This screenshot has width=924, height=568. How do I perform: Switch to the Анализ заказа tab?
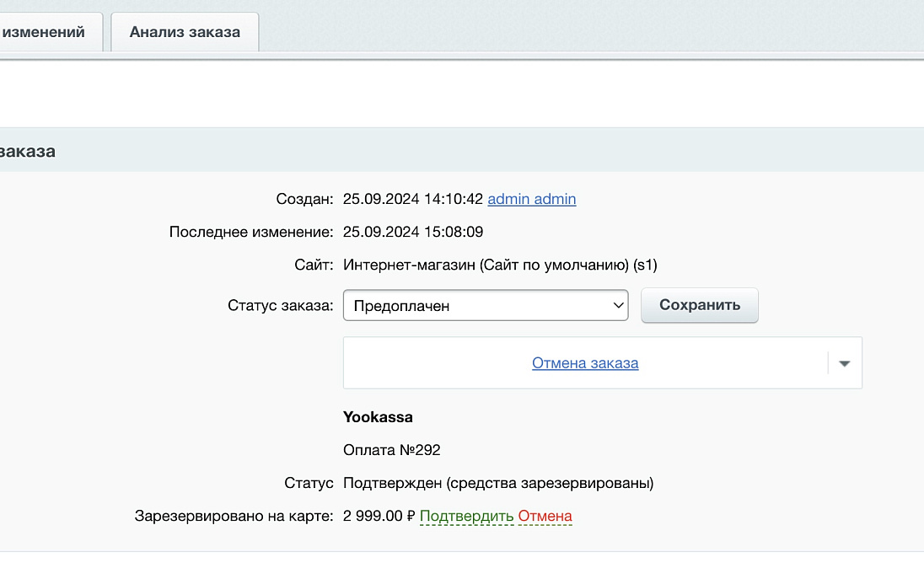coord(185,32)
